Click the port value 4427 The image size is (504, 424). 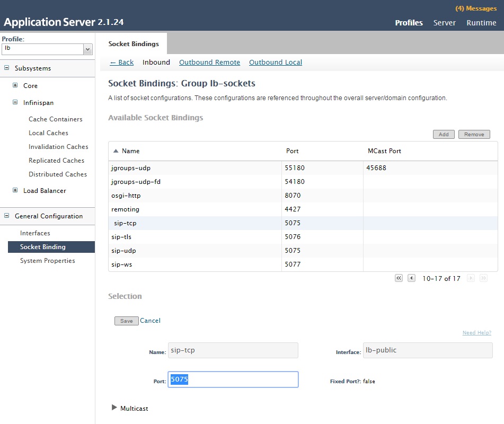(293, 209)
